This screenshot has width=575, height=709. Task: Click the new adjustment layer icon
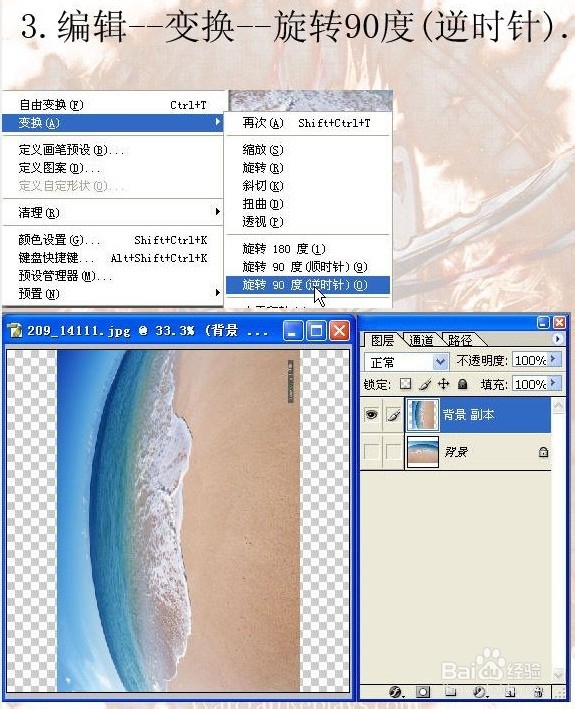tap(479, 692)
